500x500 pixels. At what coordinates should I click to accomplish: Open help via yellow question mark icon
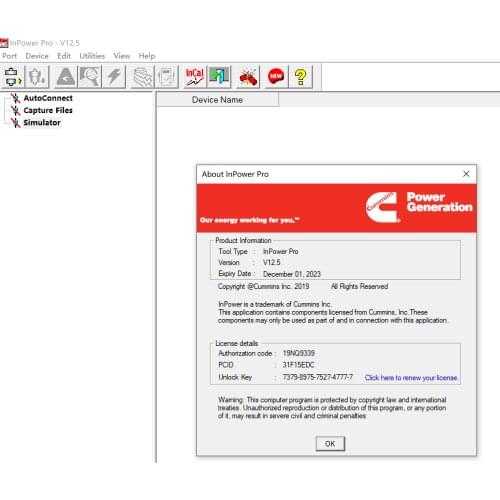tap(301, 77)
